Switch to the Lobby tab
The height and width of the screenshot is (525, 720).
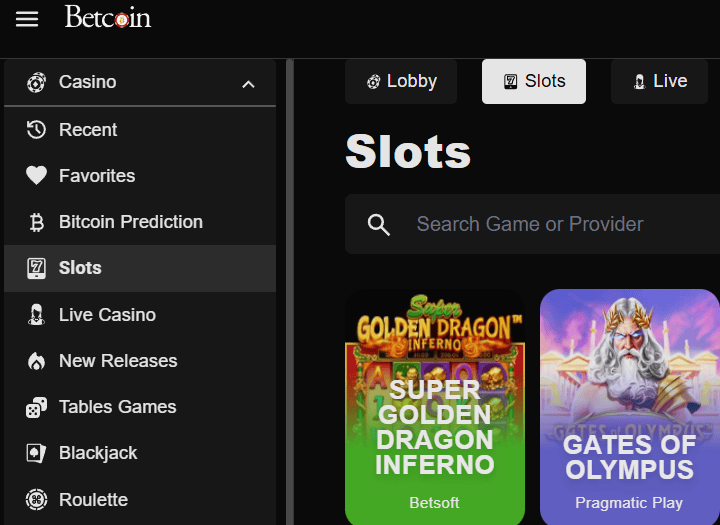click(x=401, y=81)
